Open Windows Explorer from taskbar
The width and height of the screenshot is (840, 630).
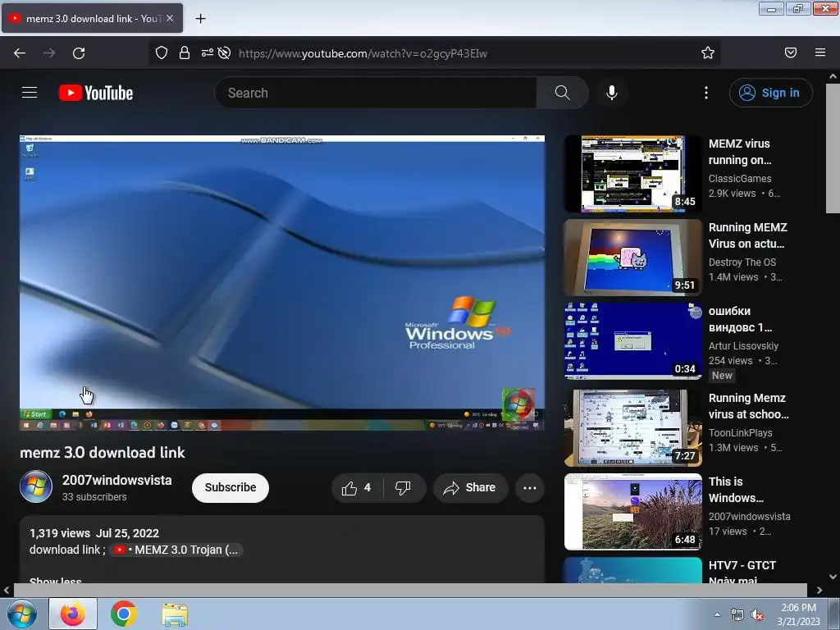[x=176, y=614]
